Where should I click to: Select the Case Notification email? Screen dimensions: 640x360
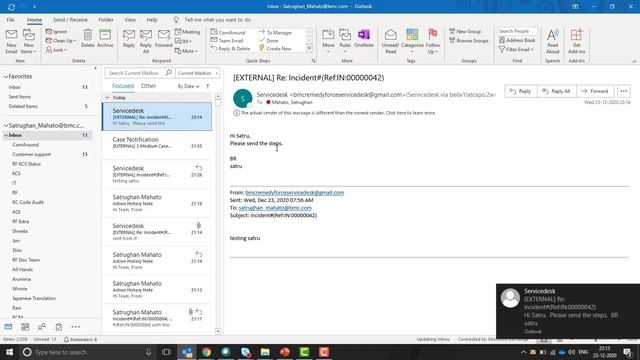pyautogui.click(x=157, y=145)
